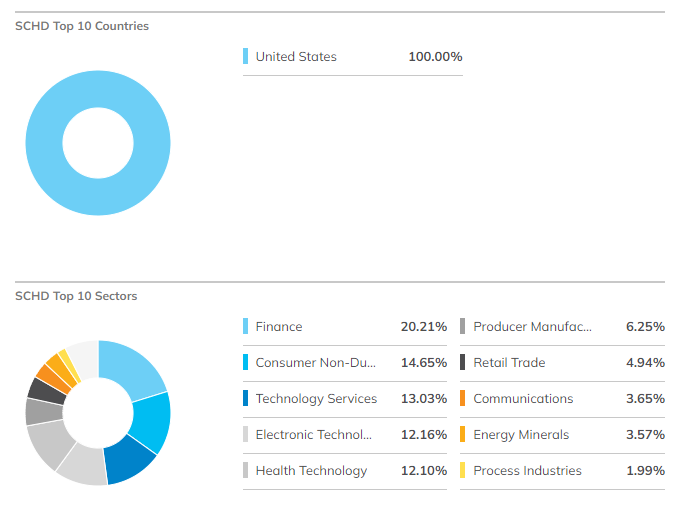
Task: Click the SCHD Top 10 Countries heading
Action: (82, 26)
